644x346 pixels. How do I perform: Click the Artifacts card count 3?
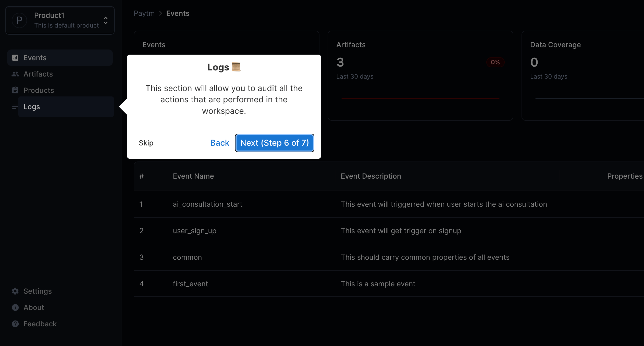point(340,62)
